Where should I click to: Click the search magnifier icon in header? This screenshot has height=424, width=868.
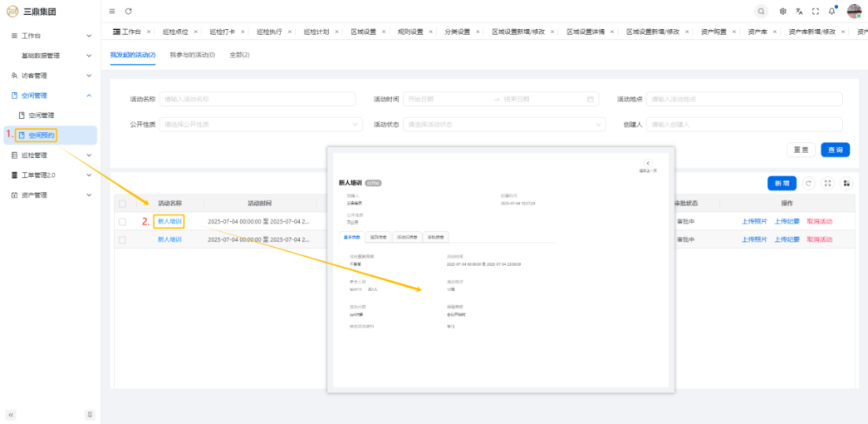pos(762,11)
